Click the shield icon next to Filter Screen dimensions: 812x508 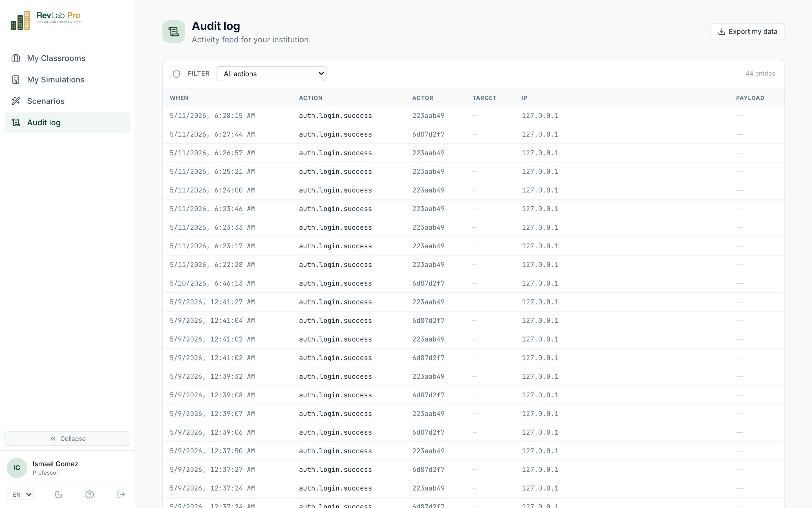[x=176, y=74]
